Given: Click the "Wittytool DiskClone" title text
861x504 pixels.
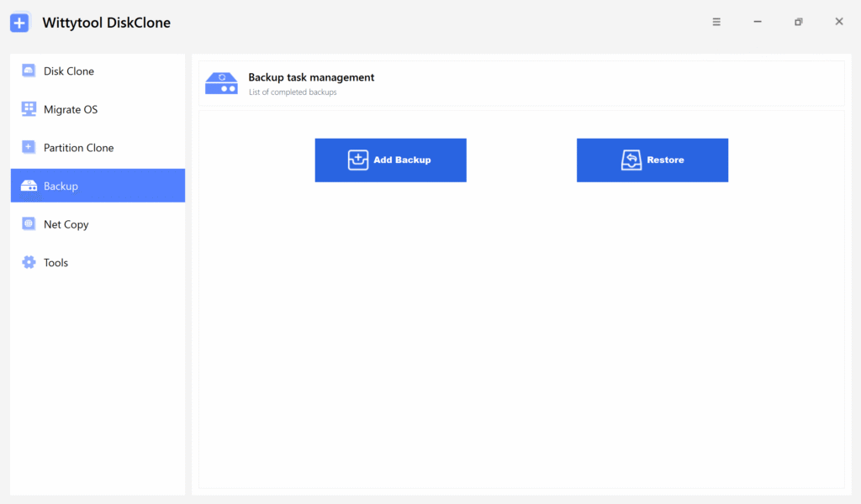Looking at the screenshot, I should coord(107,23).
